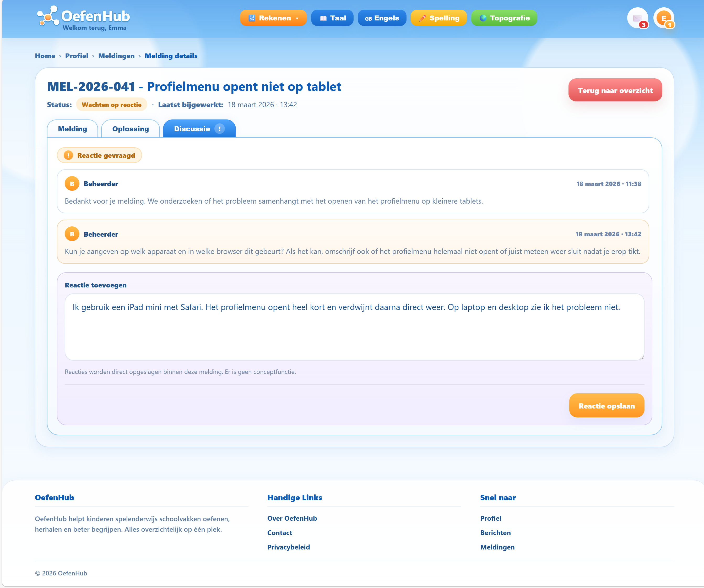Click the calculator icon on Rekenen
704x588 pixels.
pos(252,18)
